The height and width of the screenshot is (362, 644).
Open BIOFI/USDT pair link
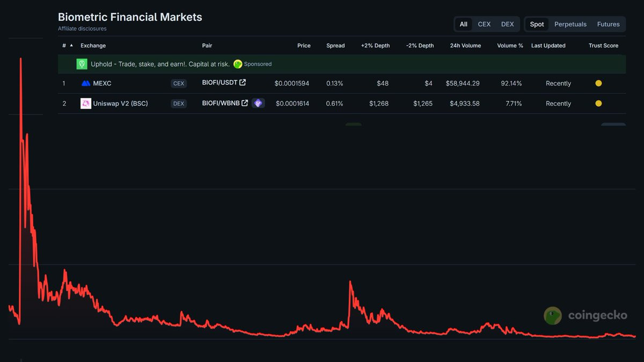tap(219, 83)
